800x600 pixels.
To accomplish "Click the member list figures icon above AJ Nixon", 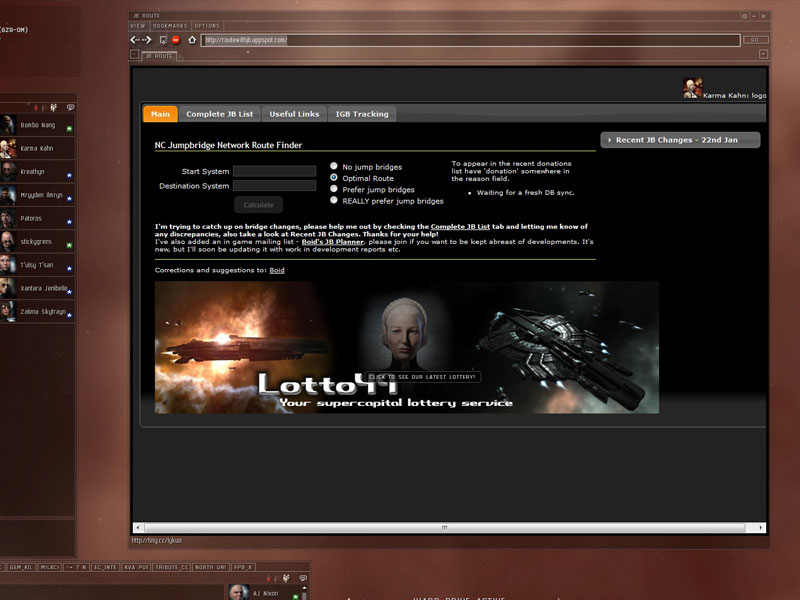I will coord(286,578).
